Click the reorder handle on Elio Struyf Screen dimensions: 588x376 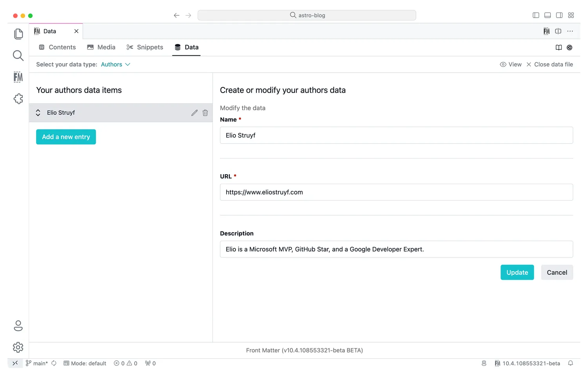[38, 113]
